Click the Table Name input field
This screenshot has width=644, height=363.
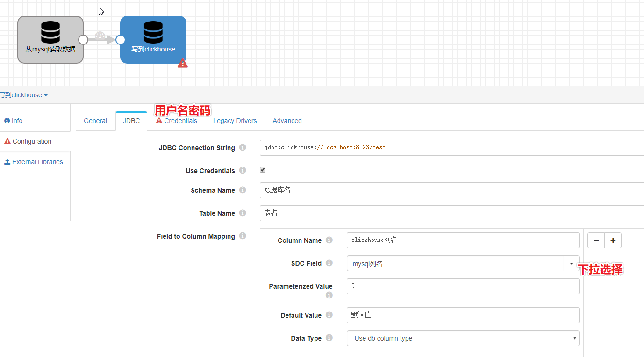(452, 213)
